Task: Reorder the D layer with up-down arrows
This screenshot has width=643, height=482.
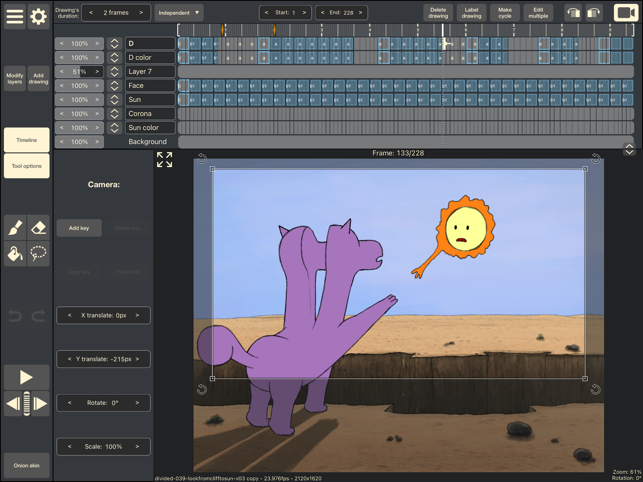Action: click(114, 43)
